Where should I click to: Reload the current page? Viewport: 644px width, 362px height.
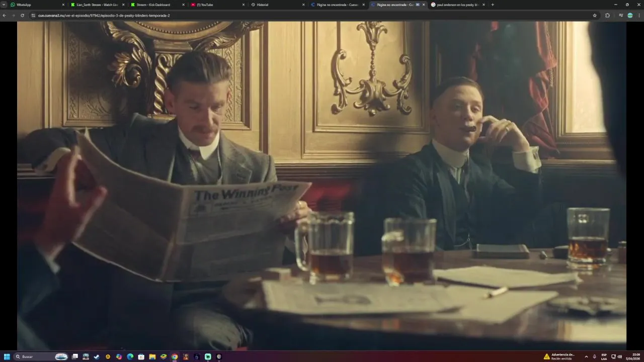click(22, 16)
